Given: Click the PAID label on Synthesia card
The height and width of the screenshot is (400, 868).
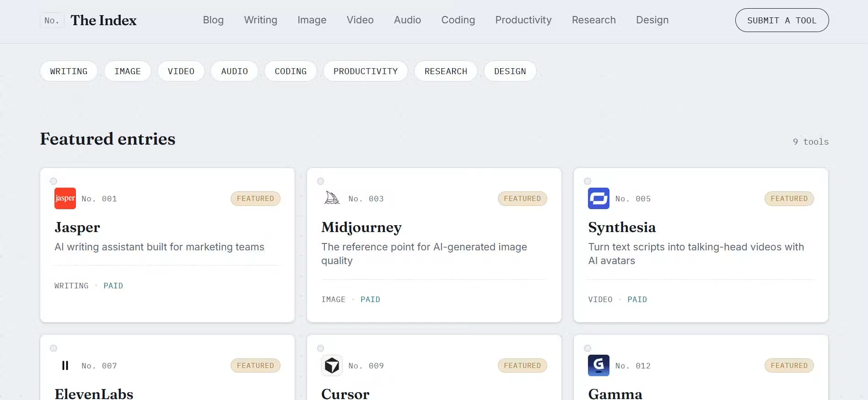Looking at the screenshot, I should [637, 299].
